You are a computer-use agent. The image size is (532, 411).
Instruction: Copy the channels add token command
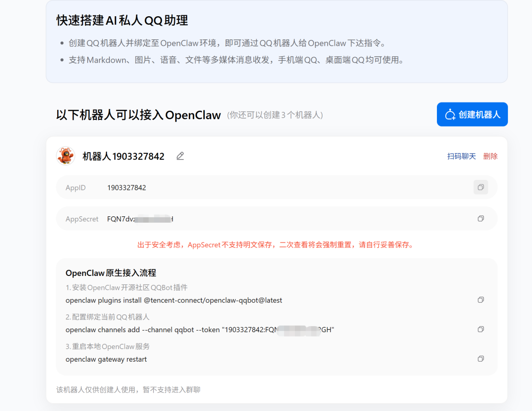(x=481, y=329)
